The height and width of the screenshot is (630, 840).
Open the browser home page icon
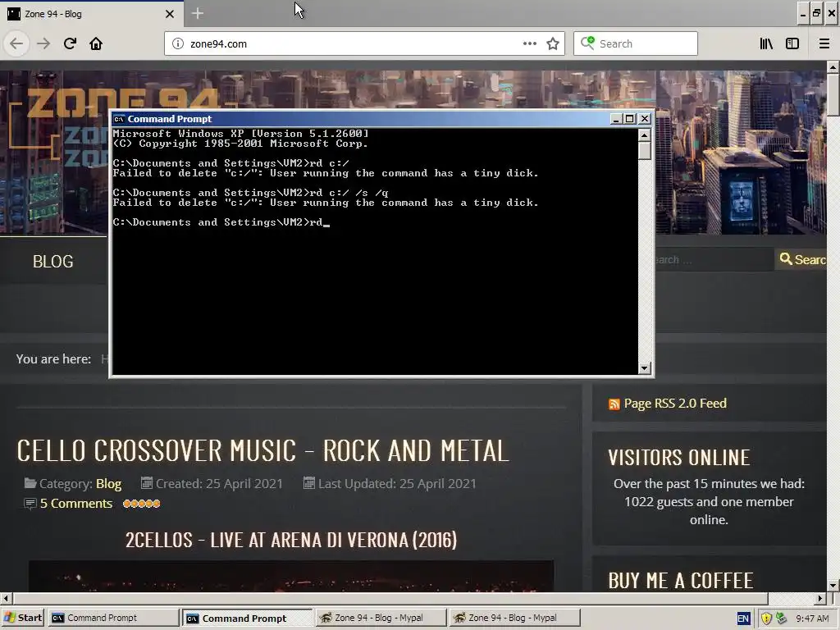click(x=96, y=43)
